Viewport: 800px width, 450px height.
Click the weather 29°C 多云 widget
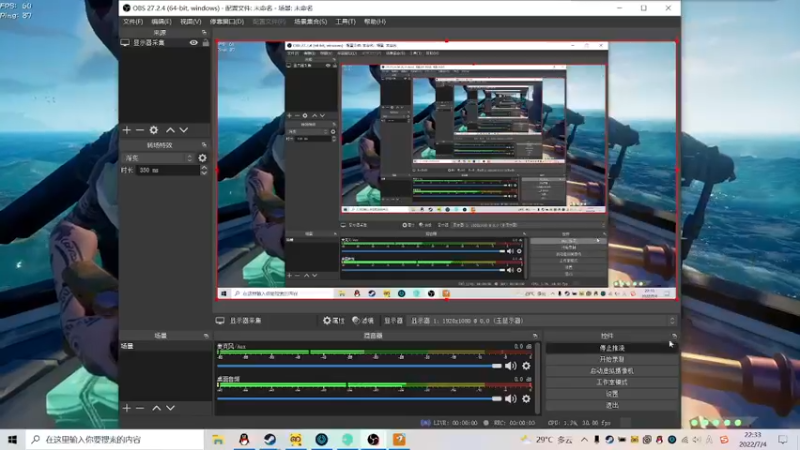547,439
